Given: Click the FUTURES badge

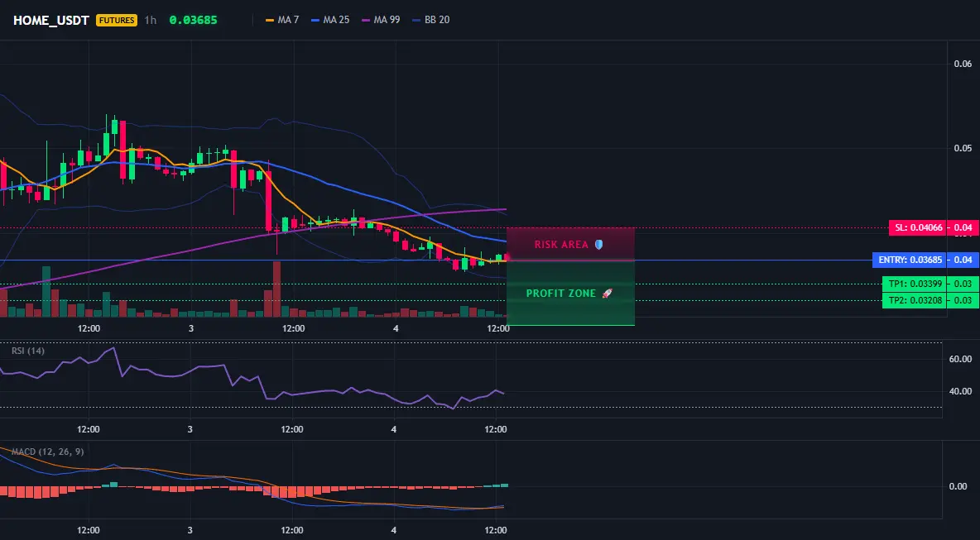Looking at the screenshot, I should point(116,20).
